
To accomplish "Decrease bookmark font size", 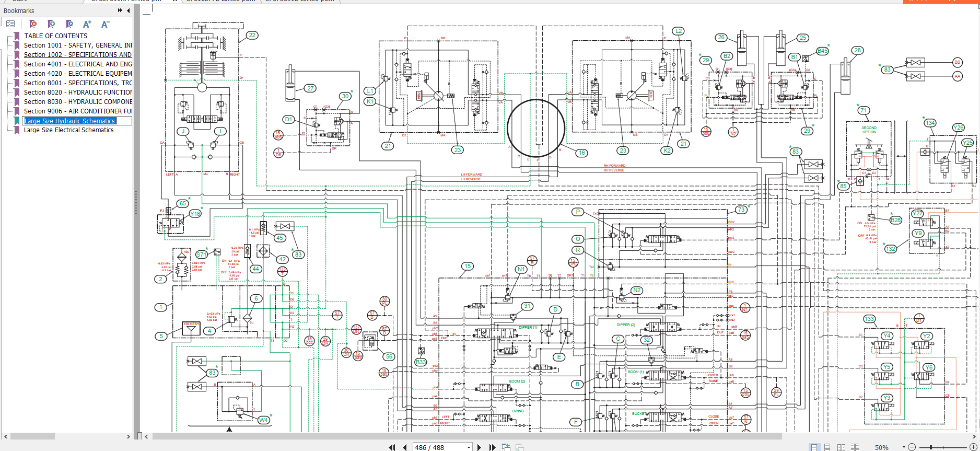I will 105,24.
